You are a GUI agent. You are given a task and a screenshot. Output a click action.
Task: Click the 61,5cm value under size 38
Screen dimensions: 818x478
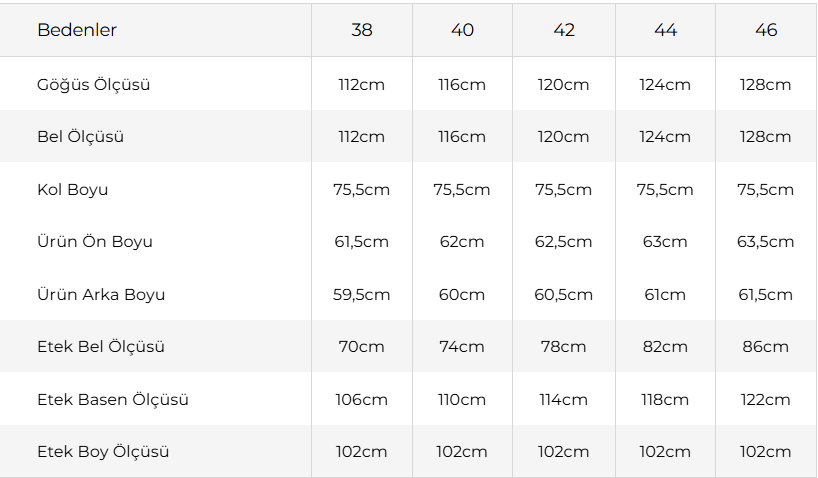pyautogui.click(x=362, y=242)
